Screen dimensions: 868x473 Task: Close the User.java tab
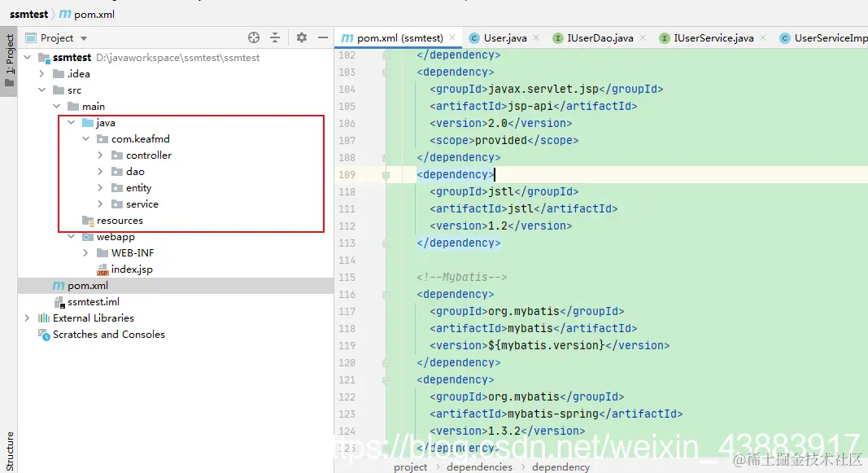click(536, 37)
